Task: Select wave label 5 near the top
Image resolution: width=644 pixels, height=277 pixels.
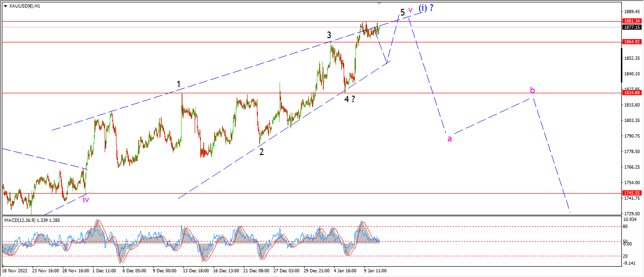Action: [402, 12]
